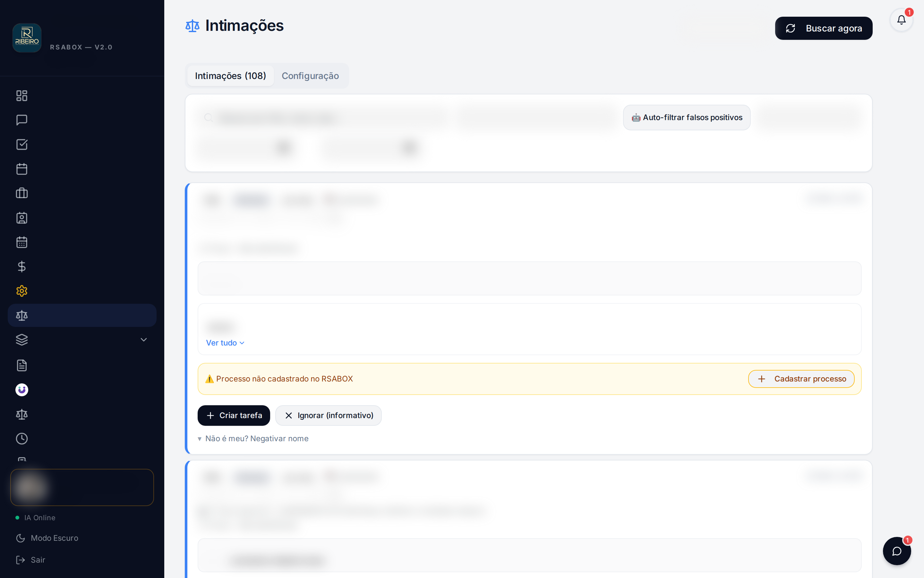Select the highlighted scales Intimações sidebar item
This screenshot has width=924, height=578.
pyautogui.click(x=82, y=315)
